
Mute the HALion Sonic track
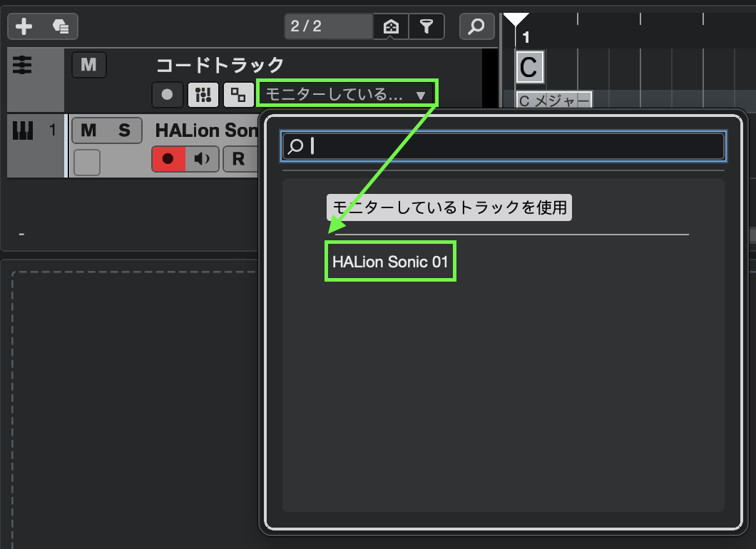[x=88, y=130]
